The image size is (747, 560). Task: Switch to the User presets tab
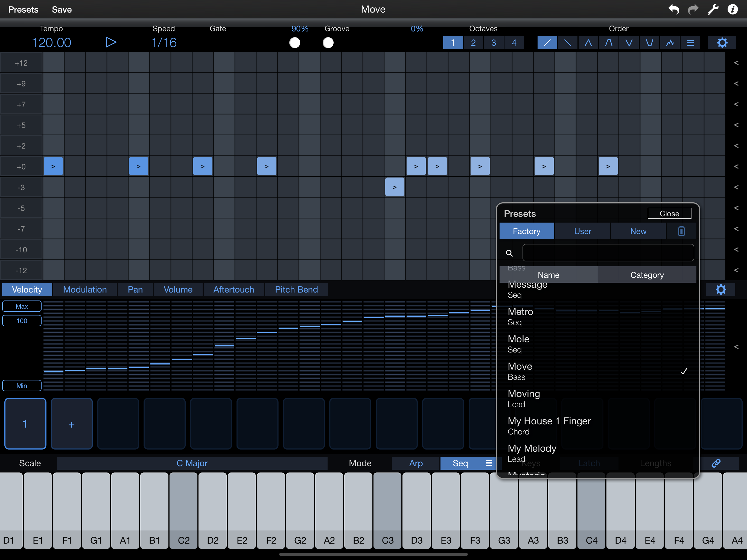point(583,231)
